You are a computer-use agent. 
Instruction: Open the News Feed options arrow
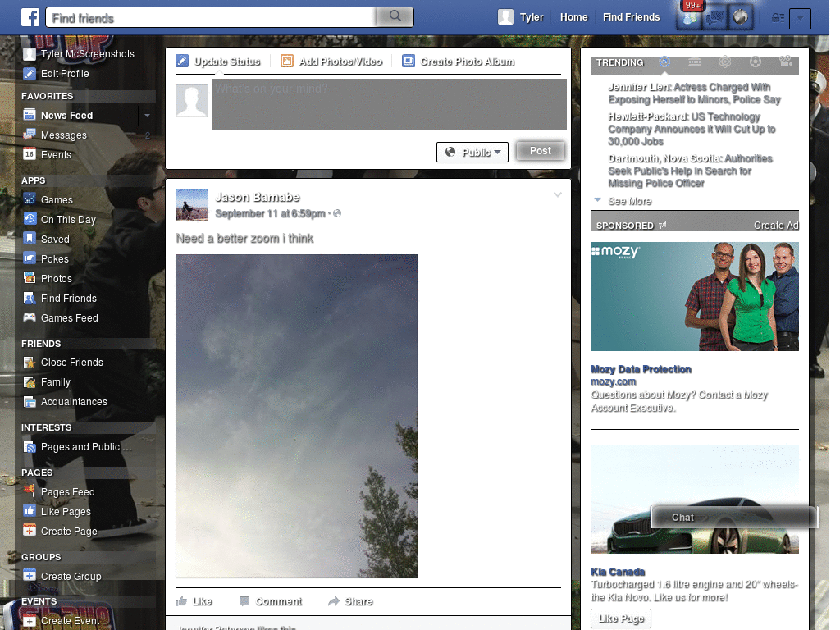147,115
